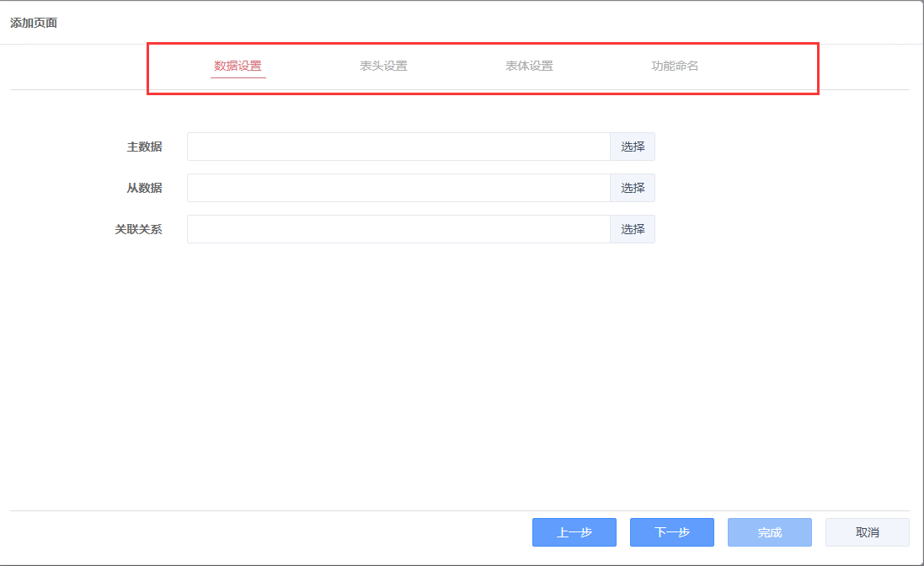Click into the 从数据 input box
The width and height of the screenshot is (924, 566).
[x=398, y=188]
